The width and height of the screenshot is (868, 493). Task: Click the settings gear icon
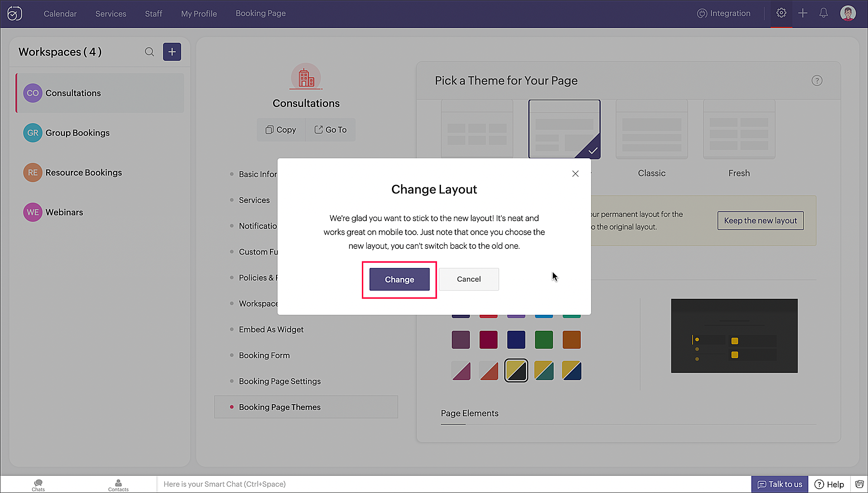781,13
